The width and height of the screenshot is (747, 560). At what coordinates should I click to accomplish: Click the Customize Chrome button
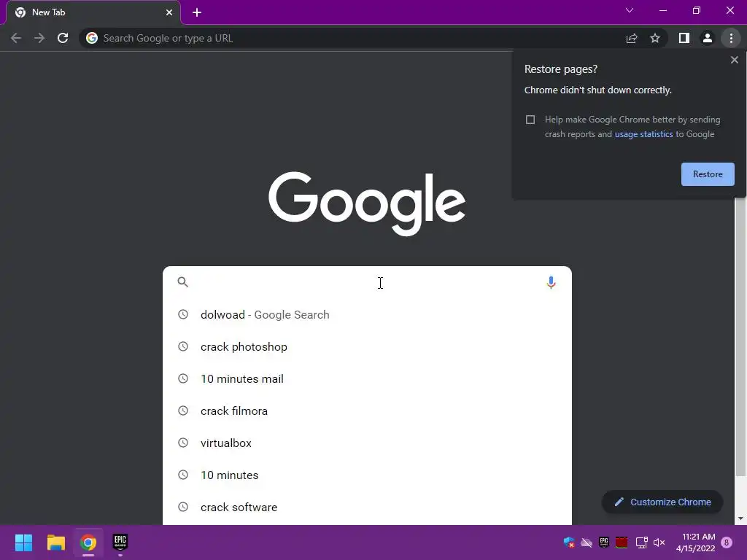point(662,502)
